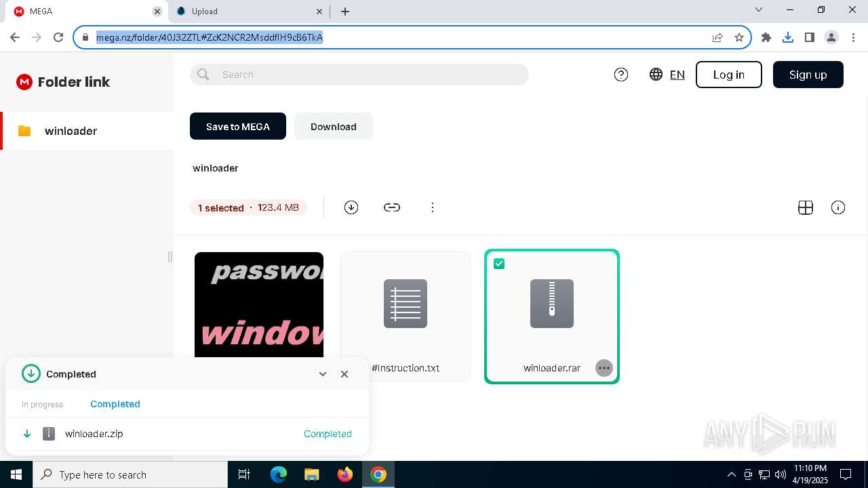This screenshot has height=488, width=868.
Task: Select the Completed transfers tab
Action: [x=115, y=404]
